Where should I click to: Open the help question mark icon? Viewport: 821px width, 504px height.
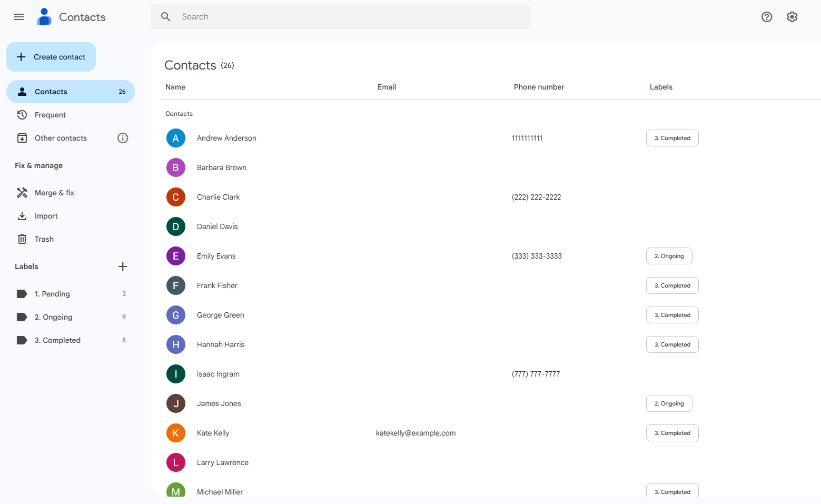[x=767, y=17]
